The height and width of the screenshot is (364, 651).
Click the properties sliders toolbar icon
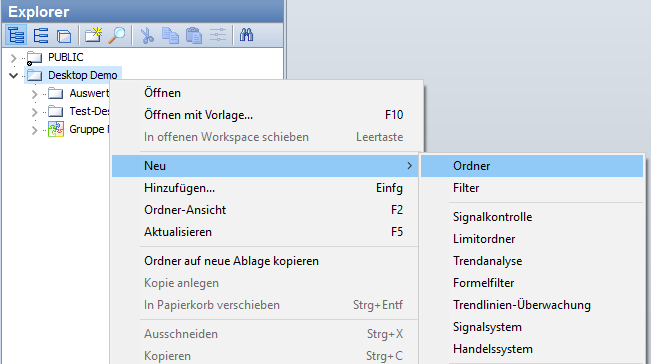coord(218,35)
